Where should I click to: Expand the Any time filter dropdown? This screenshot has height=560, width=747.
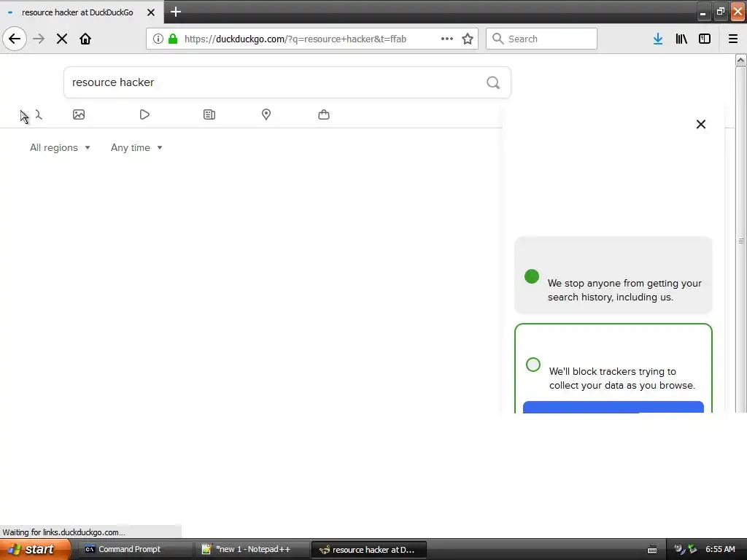point(136,147)
